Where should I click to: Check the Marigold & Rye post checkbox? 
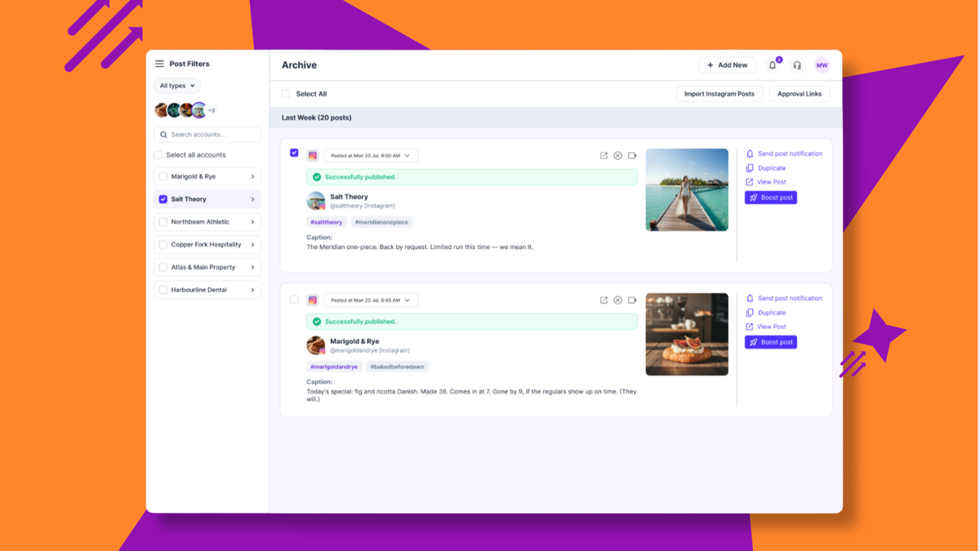tap(294, 300)
